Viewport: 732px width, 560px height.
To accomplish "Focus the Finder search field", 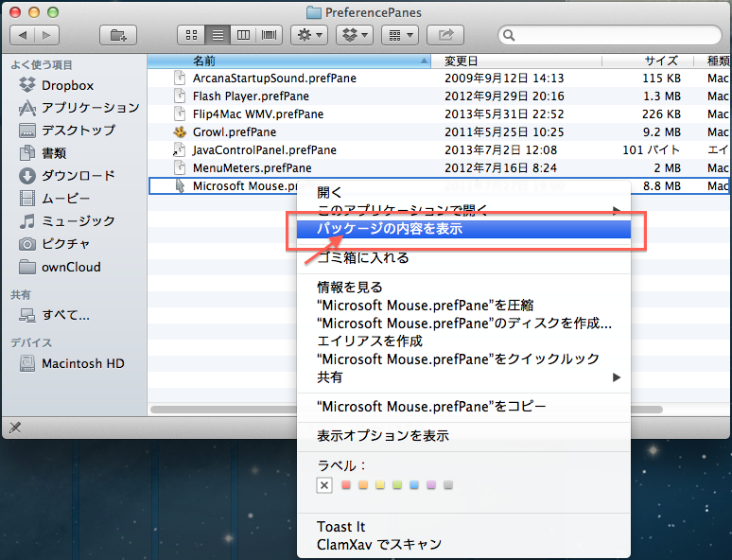I will 610,35.
